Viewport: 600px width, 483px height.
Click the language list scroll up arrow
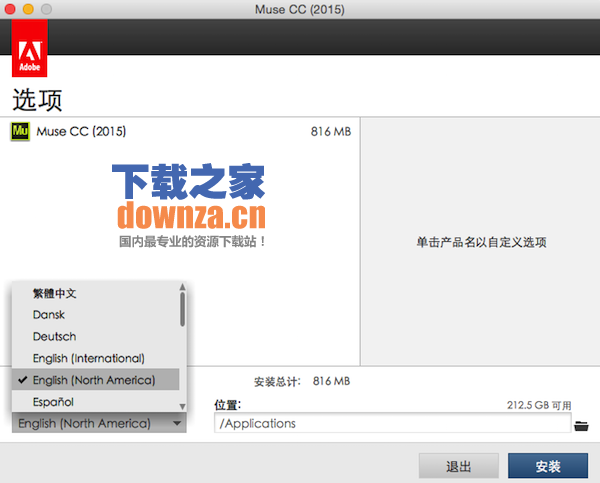(x=183, y=287)
